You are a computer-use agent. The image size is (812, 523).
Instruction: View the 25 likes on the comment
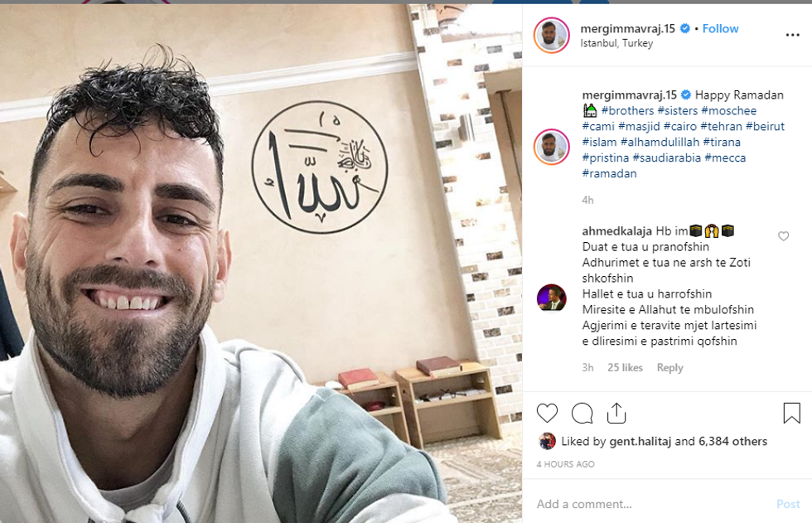click(625, 368)
